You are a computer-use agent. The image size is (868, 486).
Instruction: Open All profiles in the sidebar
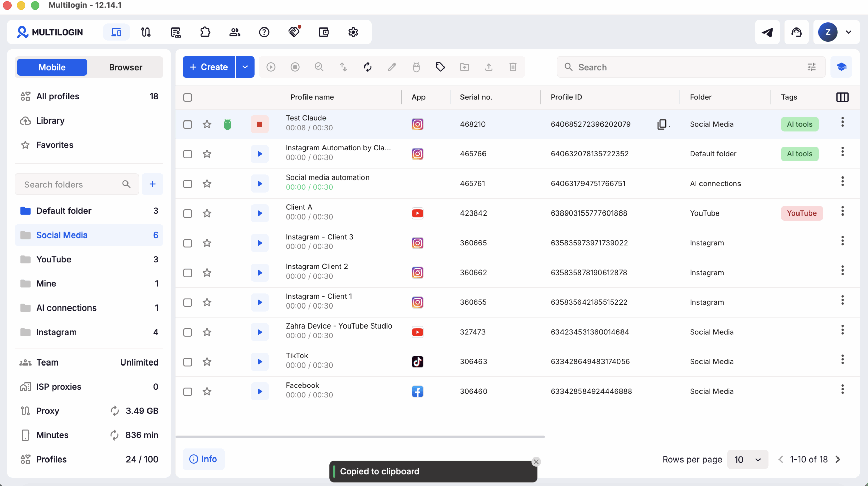click(89, 96)
